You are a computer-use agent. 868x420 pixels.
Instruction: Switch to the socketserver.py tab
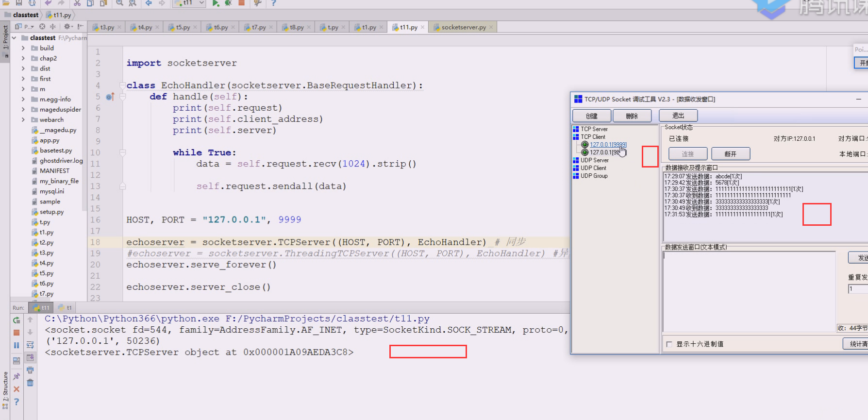click(463, 27)
